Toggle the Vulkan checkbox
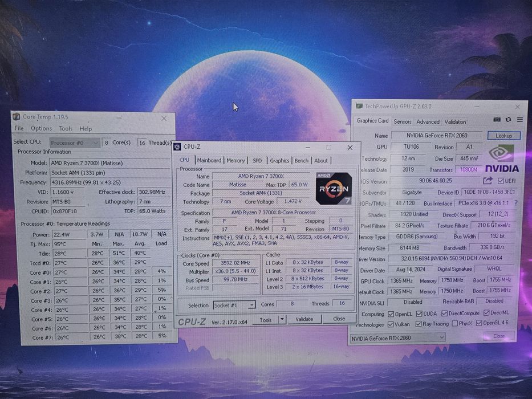The image size is (532, 399). tap(391, 324)
